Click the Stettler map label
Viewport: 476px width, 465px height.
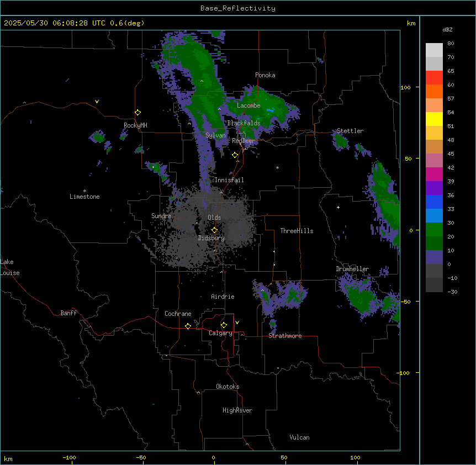(350, 131)
